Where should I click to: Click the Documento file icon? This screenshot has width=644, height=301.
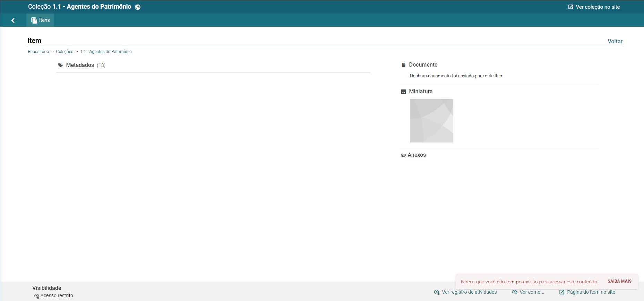pyautogui.click(x=403, y=65)
